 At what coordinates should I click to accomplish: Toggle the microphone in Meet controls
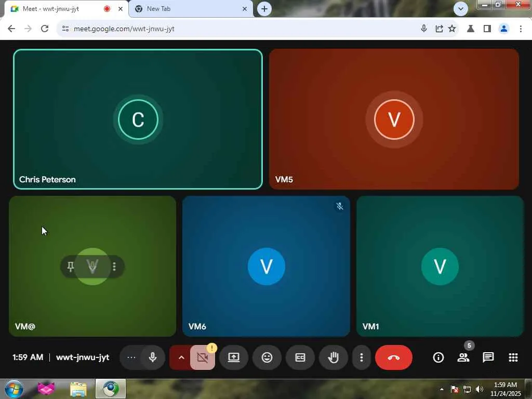(153, 357)
